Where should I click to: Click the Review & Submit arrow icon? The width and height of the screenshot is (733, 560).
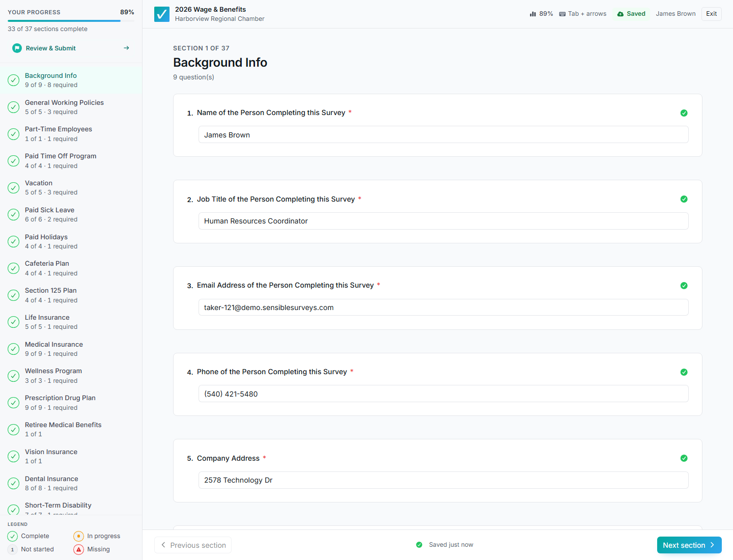pos(126,48)
